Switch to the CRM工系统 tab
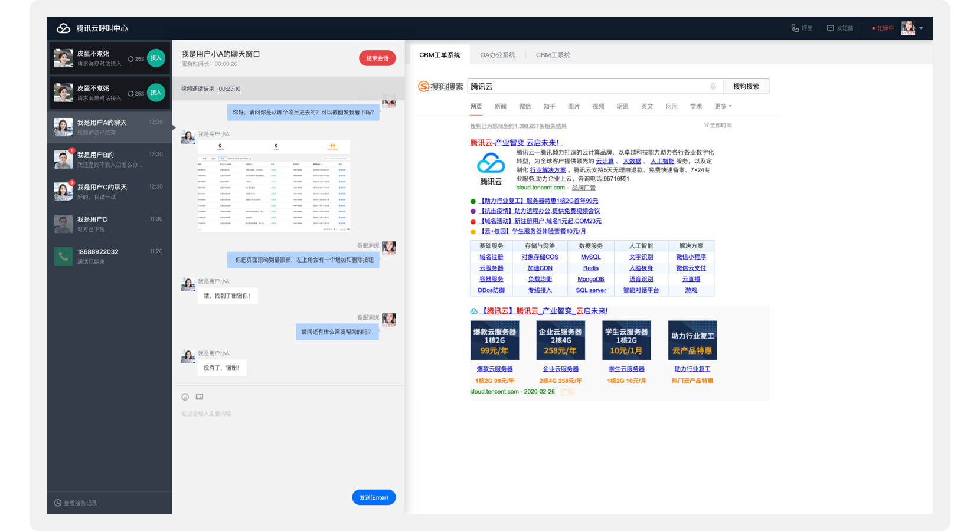Screen dimensions: 980x531 (553, 55)
